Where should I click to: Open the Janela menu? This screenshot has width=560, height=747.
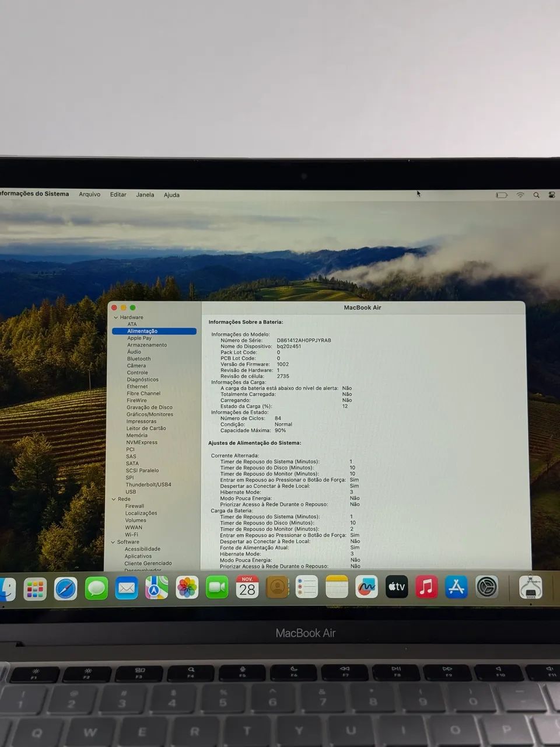pos(145,194)
